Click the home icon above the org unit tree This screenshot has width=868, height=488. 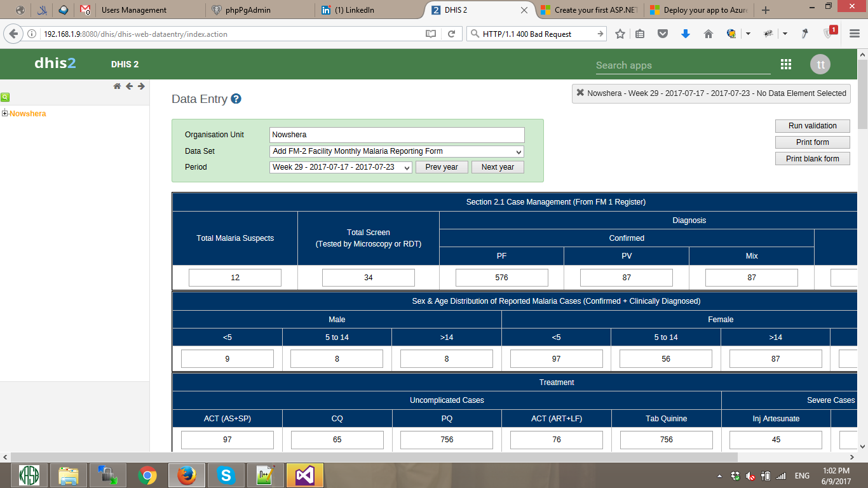[117, 86]
